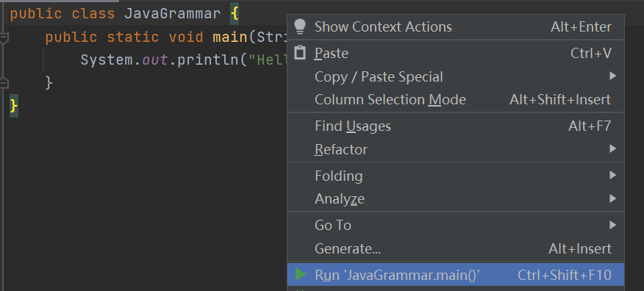Image resolution: width=644 pixels, height=291 pixels.
Task: Click the 'static' keyword in method signature
Action: point(133,37)
